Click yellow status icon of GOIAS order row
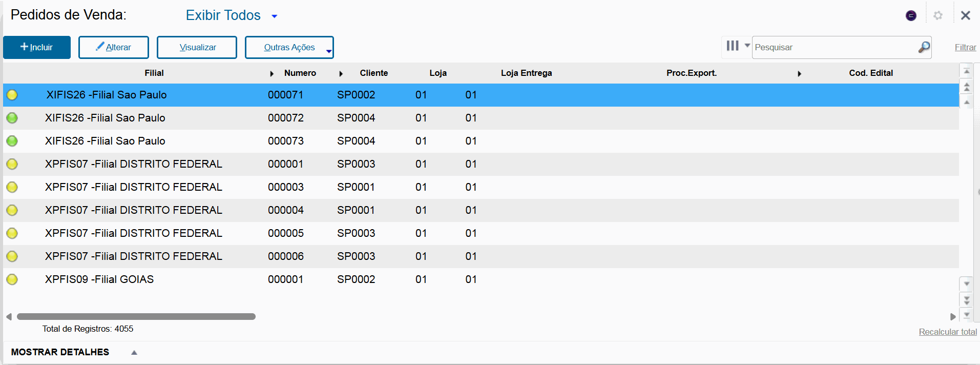 click(12, 279)
